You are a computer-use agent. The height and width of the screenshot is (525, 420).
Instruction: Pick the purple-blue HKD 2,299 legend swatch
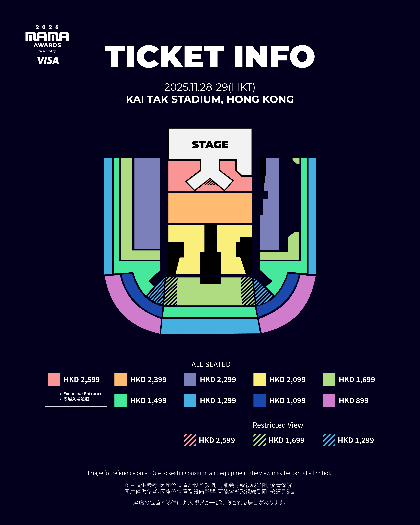click(x=190, y=379)
